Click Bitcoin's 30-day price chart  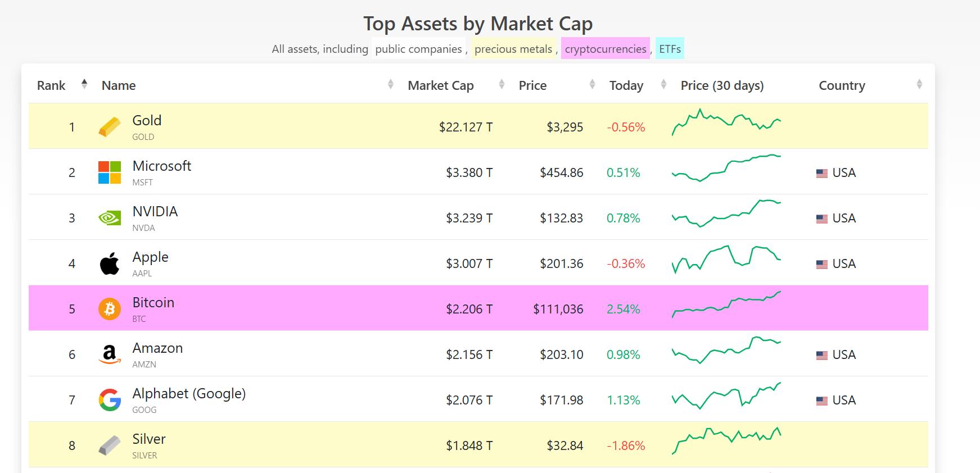pos(726,304)
